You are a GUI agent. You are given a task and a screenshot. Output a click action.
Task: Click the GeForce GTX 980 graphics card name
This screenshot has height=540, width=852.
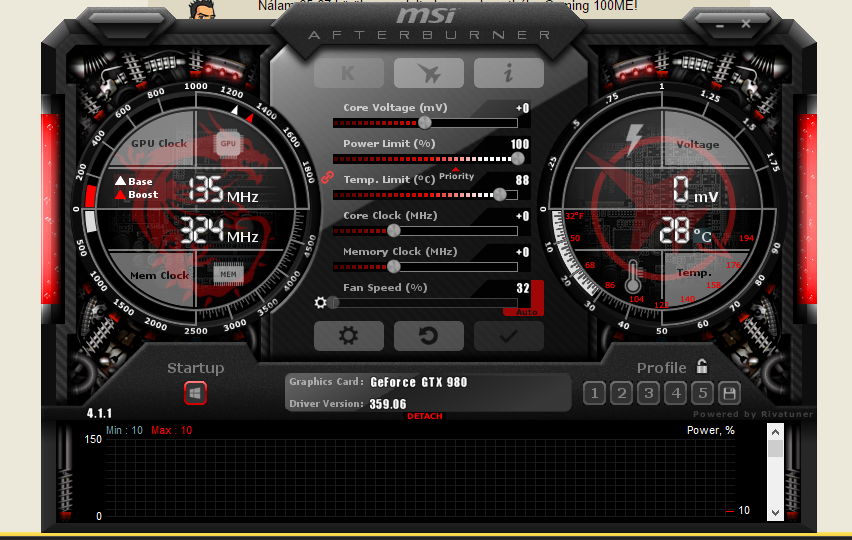click(x=419, y=382)
